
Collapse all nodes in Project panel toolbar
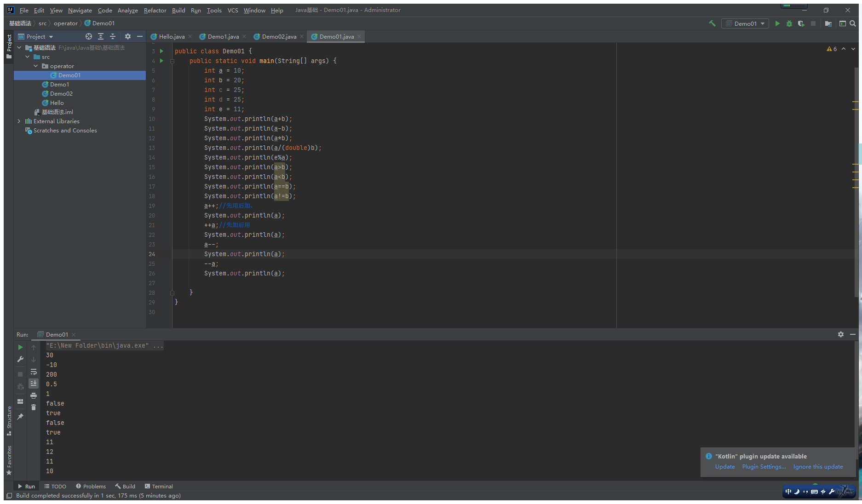113,36
